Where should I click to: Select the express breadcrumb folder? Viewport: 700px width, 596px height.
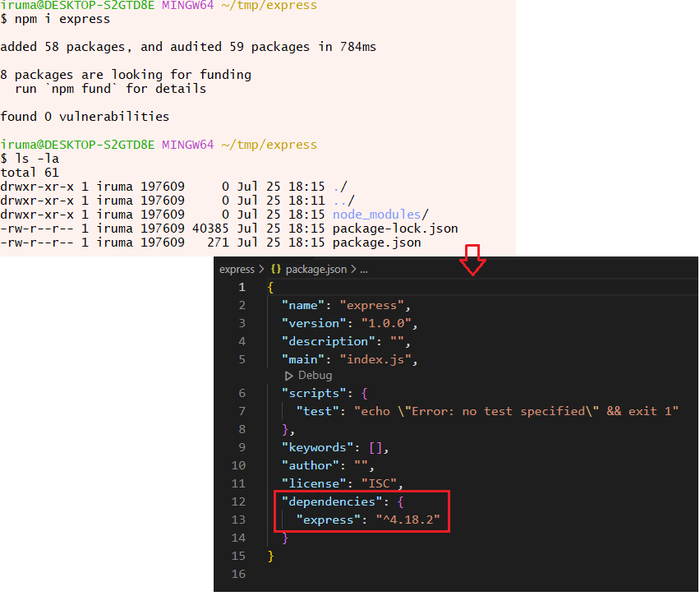point(237,270)
